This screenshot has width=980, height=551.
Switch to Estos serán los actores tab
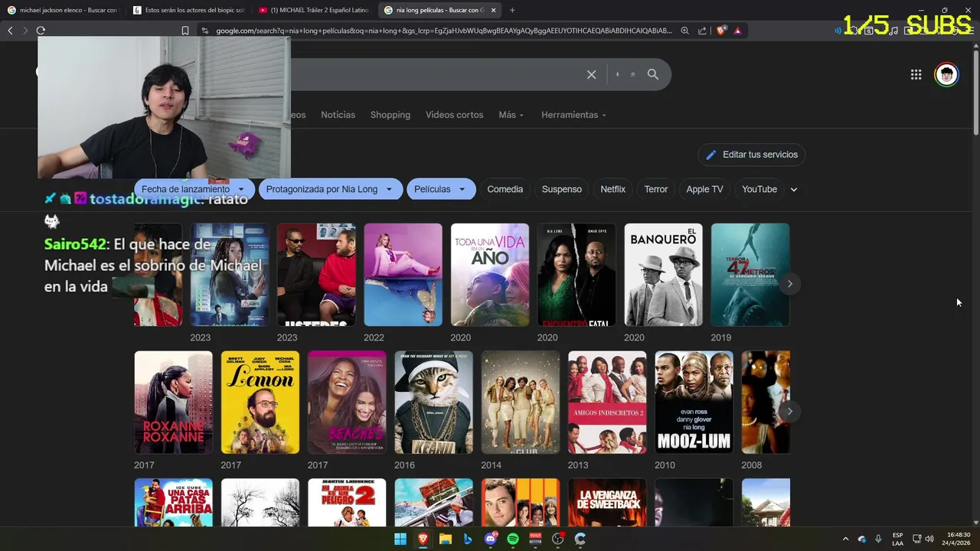(x=188, y=10)
